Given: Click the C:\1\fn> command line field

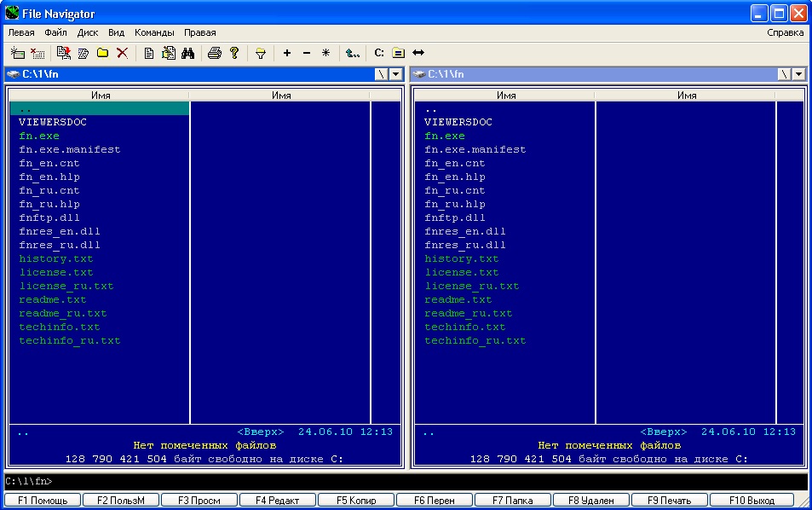Looking at the screenshot, I should coord(406,482).
